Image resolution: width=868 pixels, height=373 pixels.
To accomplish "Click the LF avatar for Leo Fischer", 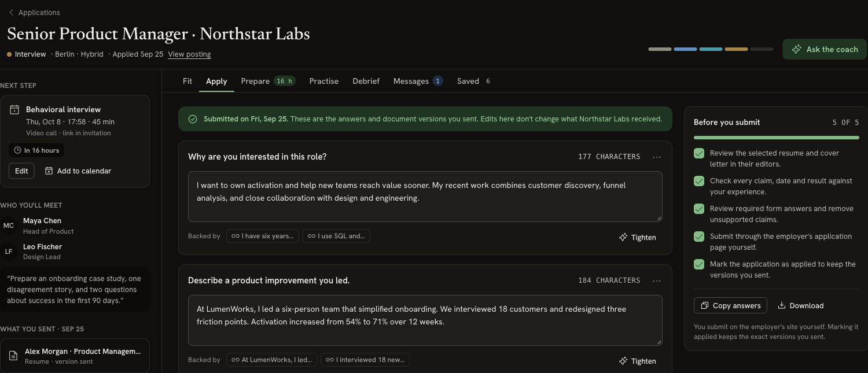I will 9,252.
